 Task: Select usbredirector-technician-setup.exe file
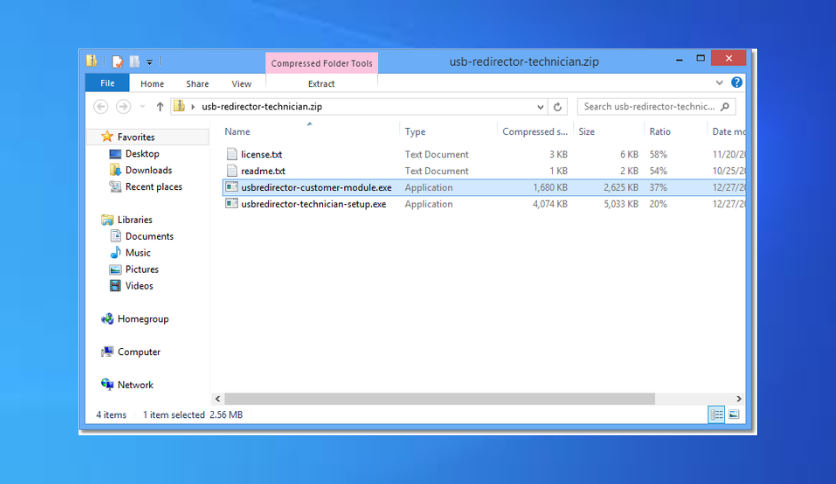pos(314,204)
